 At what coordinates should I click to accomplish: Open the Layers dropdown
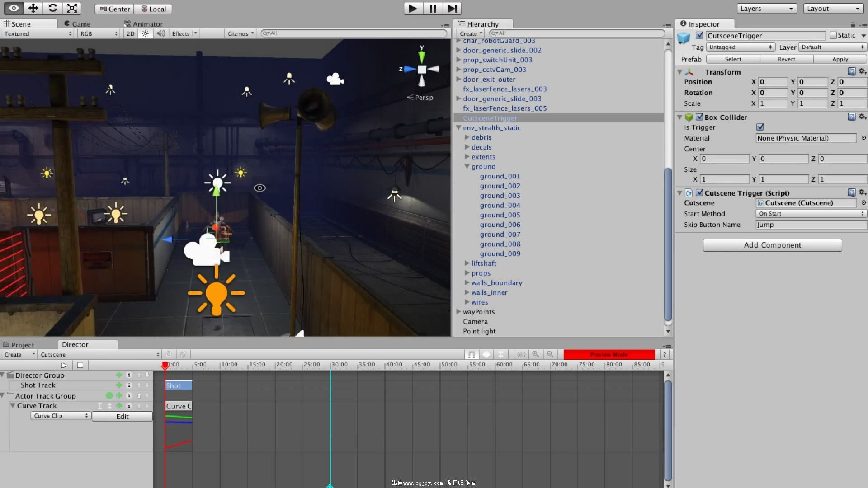click(x=766, y=9)
